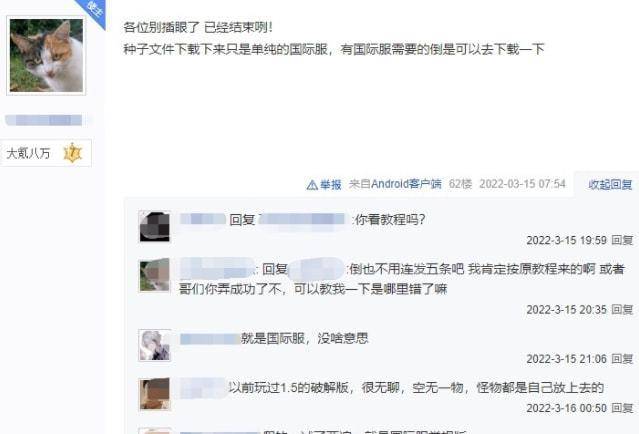Collapse replies with 收起回复
The width and height of the screenshot is (639, 434).
point(610,185)
